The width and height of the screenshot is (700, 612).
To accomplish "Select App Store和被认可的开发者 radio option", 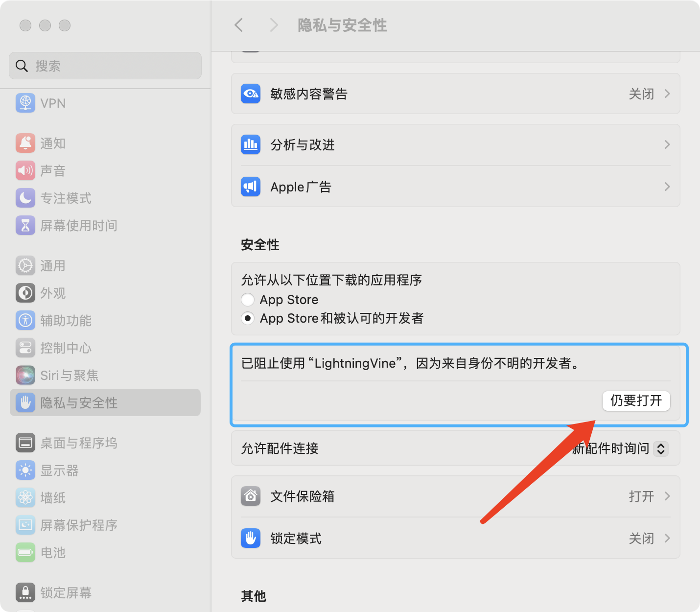I will point(248,318).
